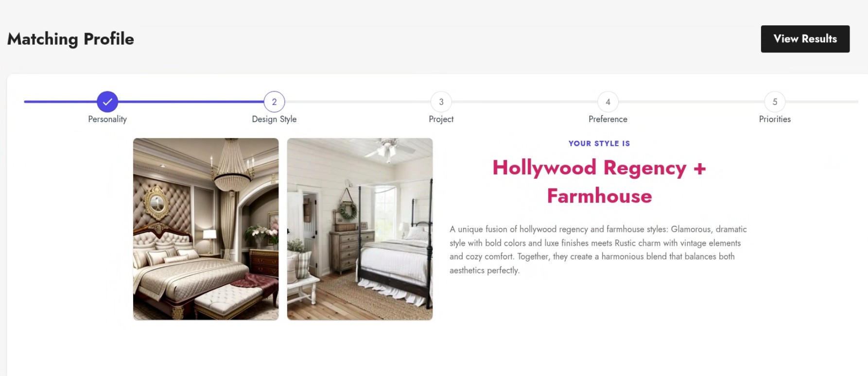Click progress line between Preference and Priorities

pos(691,102)
